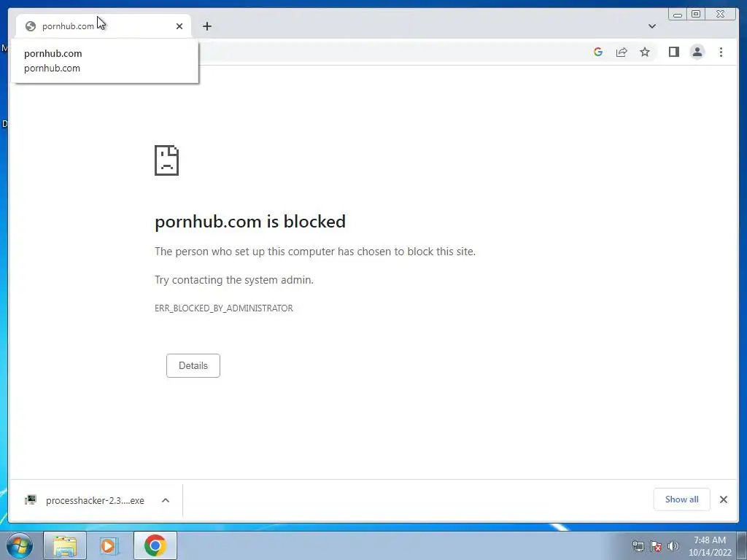Open volume speaker tray icon
The image size is (747, 560).
click(x=673, y=546)
